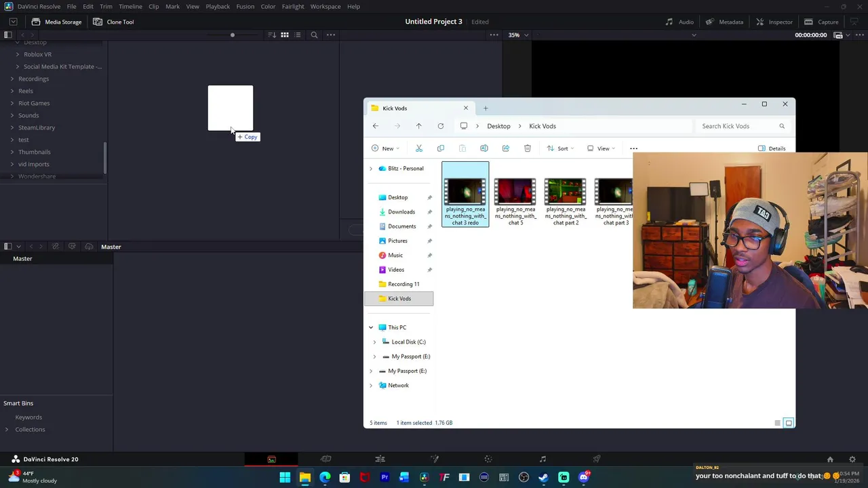This screenshot has width=868, height=488.
Task: Open the Audio panel
Action: pyautogui.click(x=679, y=22)
